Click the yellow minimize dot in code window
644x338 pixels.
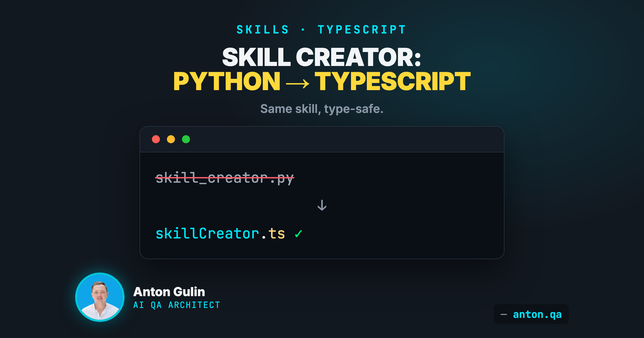(x=171, y=139)
